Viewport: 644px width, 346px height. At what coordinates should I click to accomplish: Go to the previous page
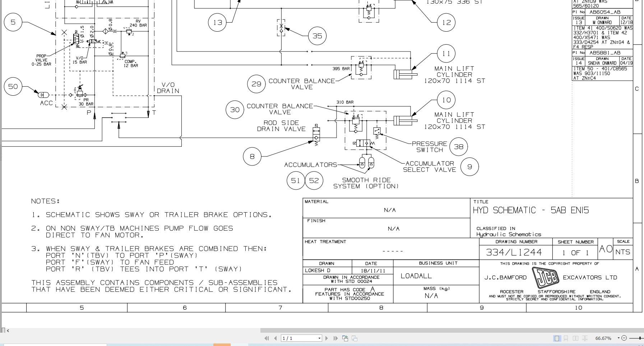[x=275, y=338]
